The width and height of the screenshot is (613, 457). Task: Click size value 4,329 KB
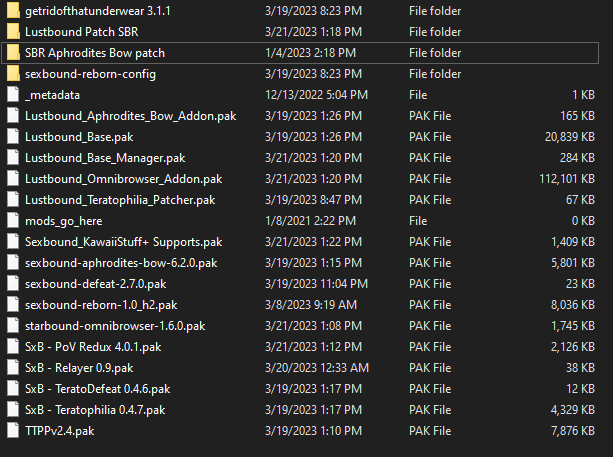point(573,410)
